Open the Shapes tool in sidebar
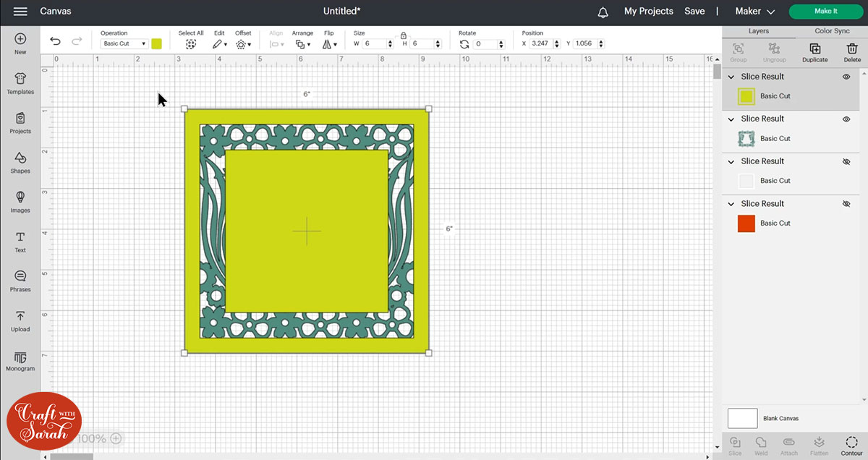 click(20, 162)
